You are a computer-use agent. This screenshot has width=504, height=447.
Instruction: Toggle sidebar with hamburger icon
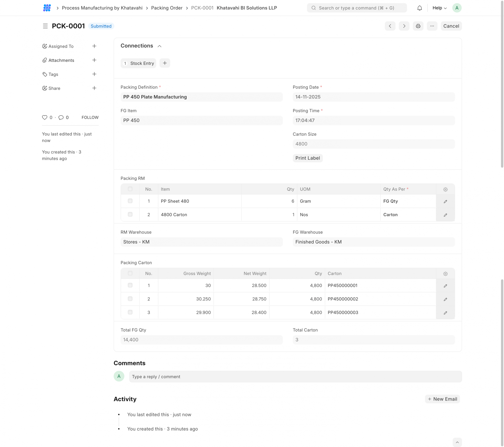(x=45, y=26)
